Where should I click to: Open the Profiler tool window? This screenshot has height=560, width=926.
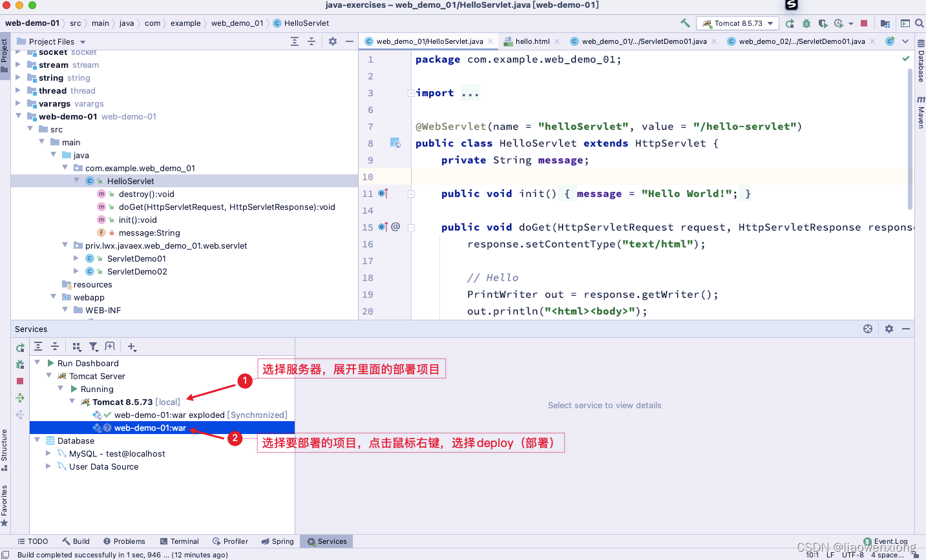[230, 541]
